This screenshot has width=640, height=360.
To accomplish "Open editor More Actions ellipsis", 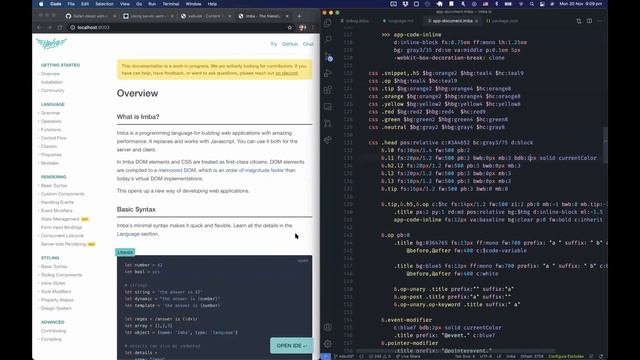I will 600,21.
